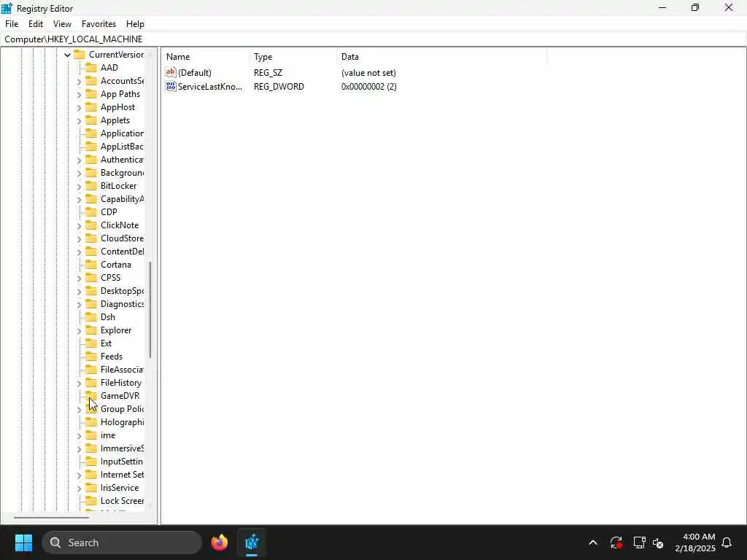747x560 pixels.
Task: Expand the BitLocker key
Action: [x=79, y=186]
